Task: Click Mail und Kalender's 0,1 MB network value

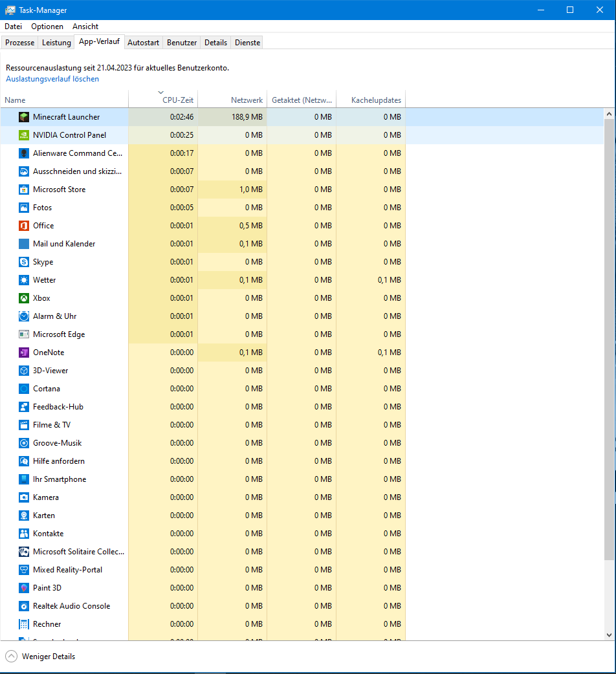Action: point(251,244)
